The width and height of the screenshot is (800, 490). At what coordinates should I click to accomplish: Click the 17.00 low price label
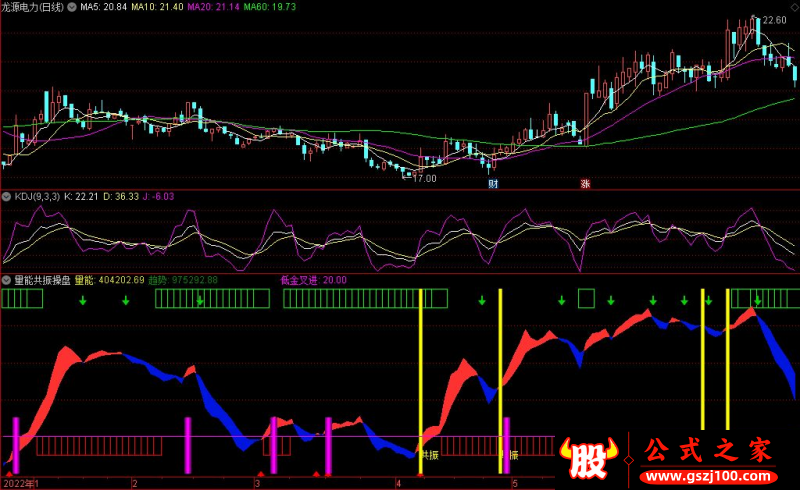point(424,179)
